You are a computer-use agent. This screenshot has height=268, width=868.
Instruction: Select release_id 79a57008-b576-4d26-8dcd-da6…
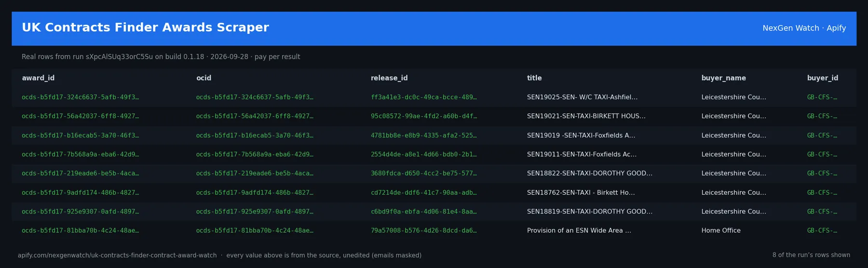point(423,230)
